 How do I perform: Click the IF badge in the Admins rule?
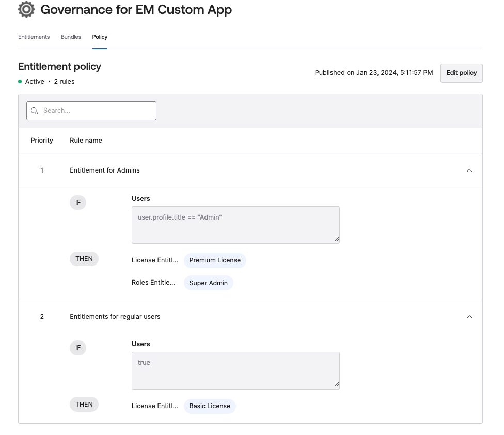tap(77, 203)
